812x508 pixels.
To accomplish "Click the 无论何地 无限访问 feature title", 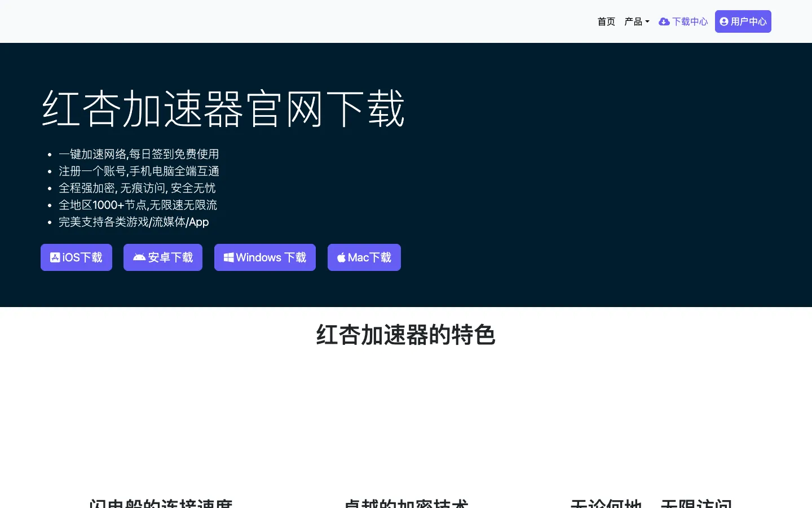I will [651, 503].
